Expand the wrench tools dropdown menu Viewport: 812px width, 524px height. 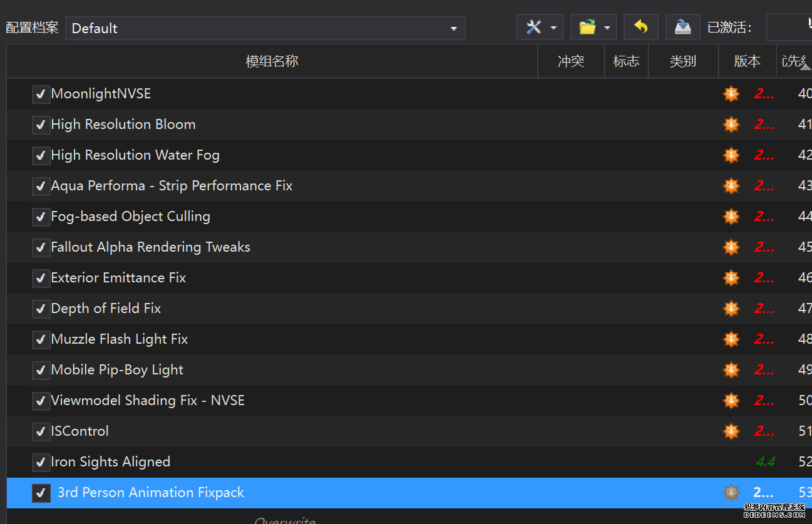[x=553, y=28]
